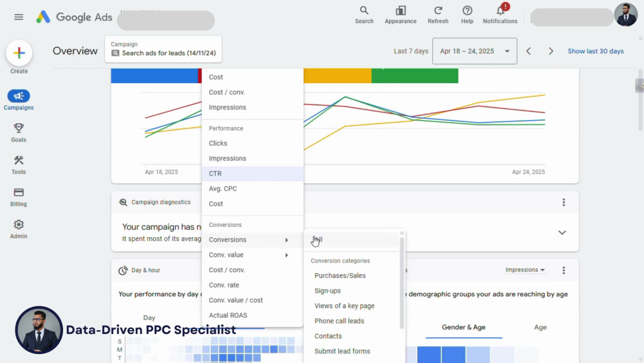Viewport: 644px width, 363px height.
Task: Click the page vertical scrollbar
Action: coord(640,100)
